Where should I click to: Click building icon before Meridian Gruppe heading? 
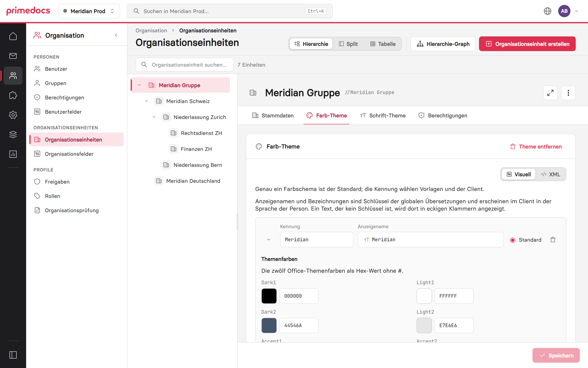coord(253,93)
